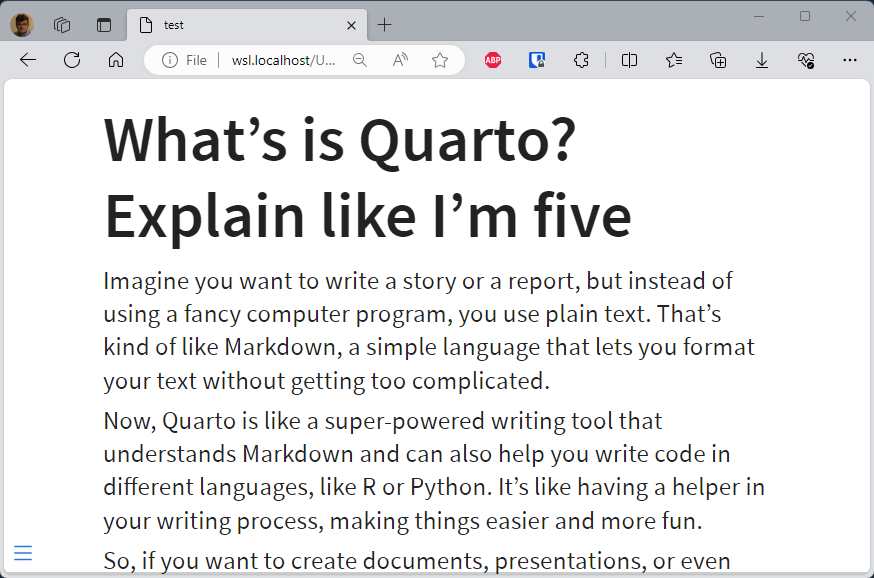Open the browser home page
The width and height of the screenshot is (874, 578).
(116, 60)
